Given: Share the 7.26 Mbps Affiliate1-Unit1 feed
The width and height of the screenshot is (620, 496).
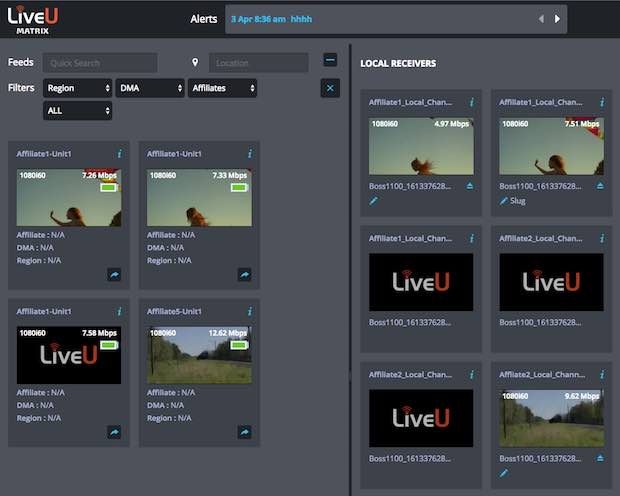Looking at the screenshot, I should [x=114, y=275].
